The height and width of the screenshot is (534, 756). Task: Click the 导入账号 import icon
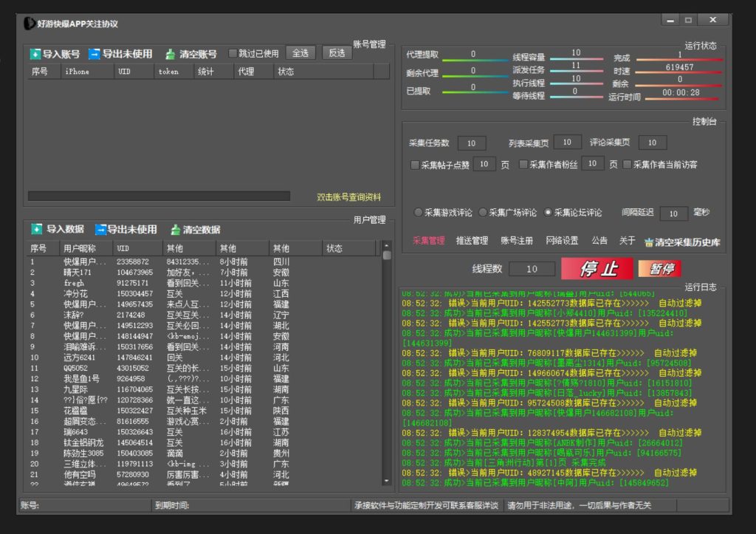(35, 55)
